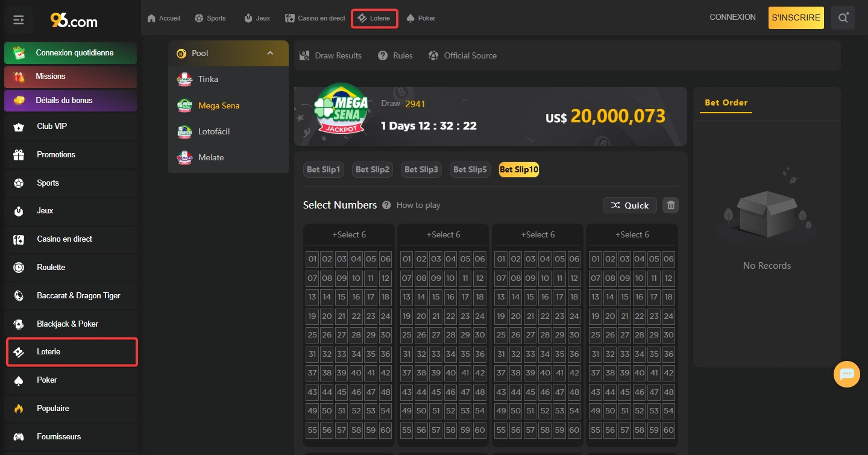Collapse the Pool list chevron
Image resolution: width=868 pixels, height=455 pixels.
click(270, 53)
